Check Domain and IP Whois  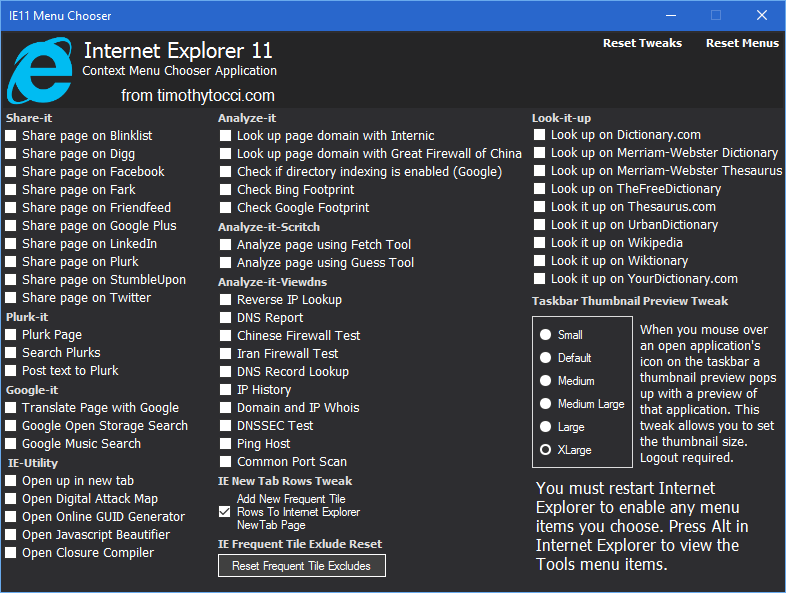coord(226,409)
